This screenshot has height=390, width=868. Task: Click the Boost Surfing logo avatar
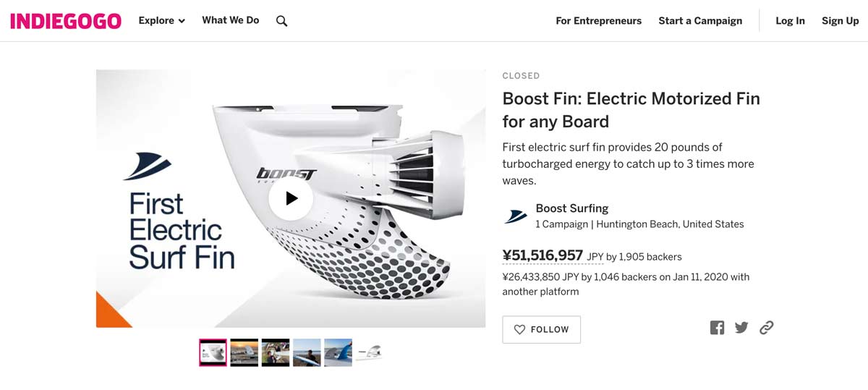(516, 216)
